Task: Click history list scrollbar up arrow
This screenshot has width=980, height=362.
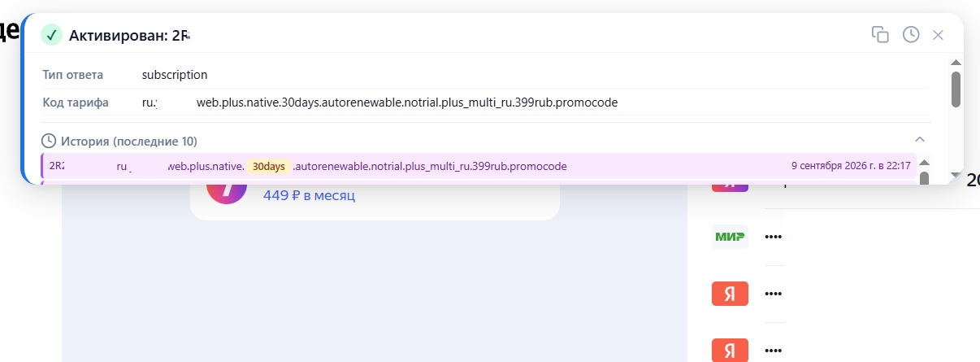Action: tap(924, 162)
